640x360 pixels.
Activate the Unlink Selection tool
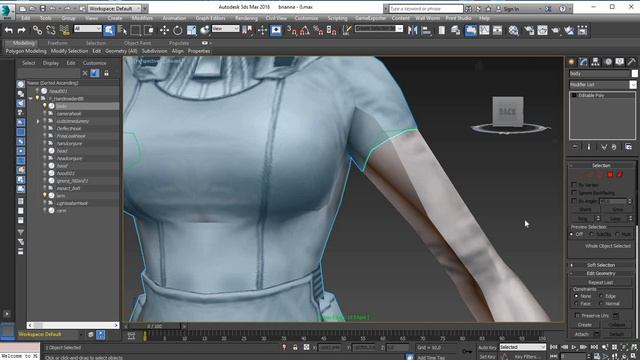pyautogui.click(x=51, y=30)
